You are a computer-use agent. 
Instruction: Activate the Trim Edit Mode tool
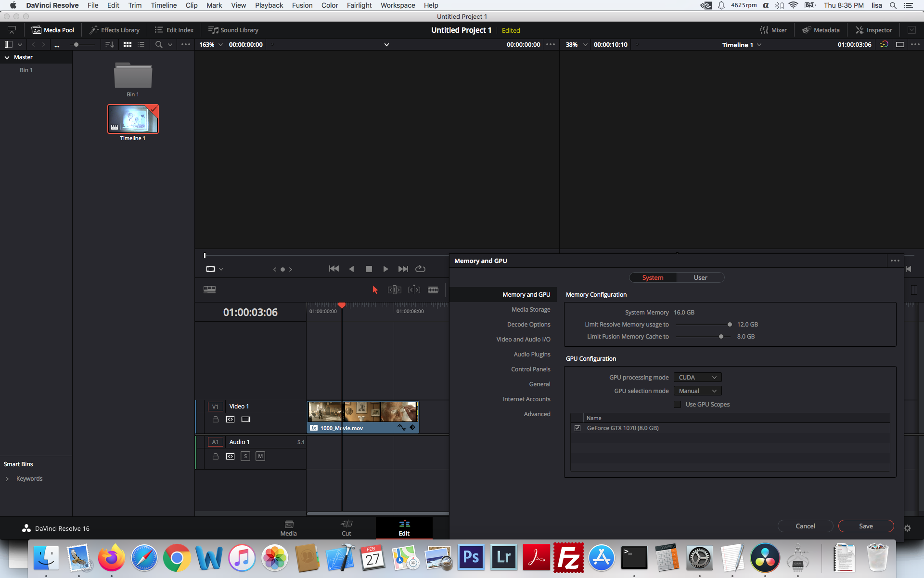pyautogui.click(x=394, y=289)
